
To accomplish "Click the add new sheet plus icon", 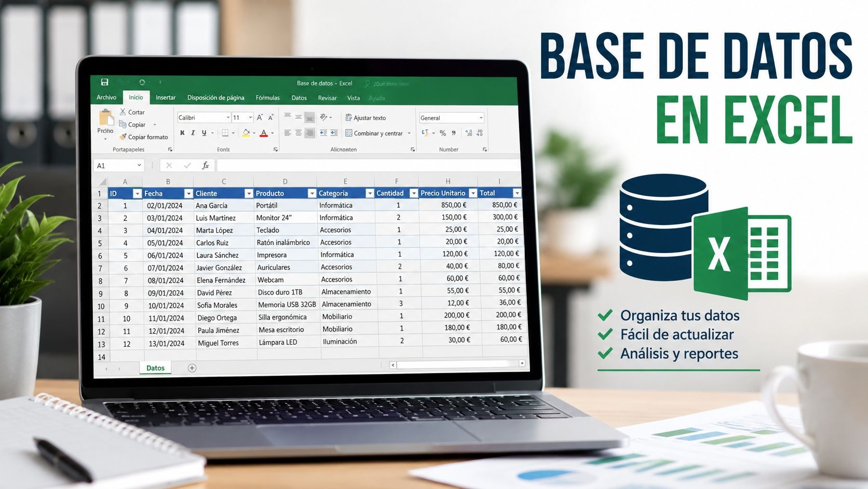I will pos(192,368).
